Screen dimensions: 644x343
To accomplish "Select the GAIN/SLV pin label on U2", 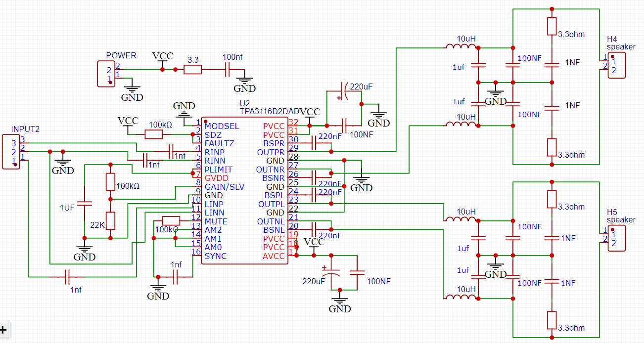I will coord(224,187).
